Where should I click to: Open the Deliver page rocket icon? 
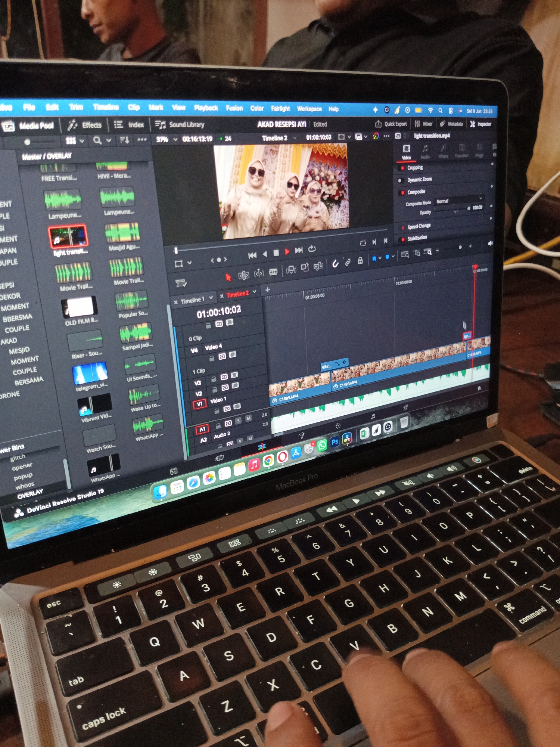pyautogui.click(x=405, y=407)
